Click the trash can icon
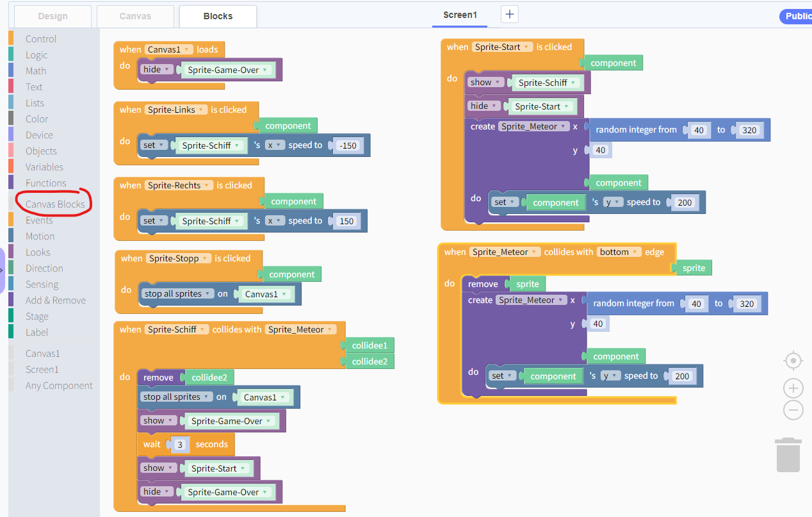Screen dimensions: 812x517 (788, 455)
